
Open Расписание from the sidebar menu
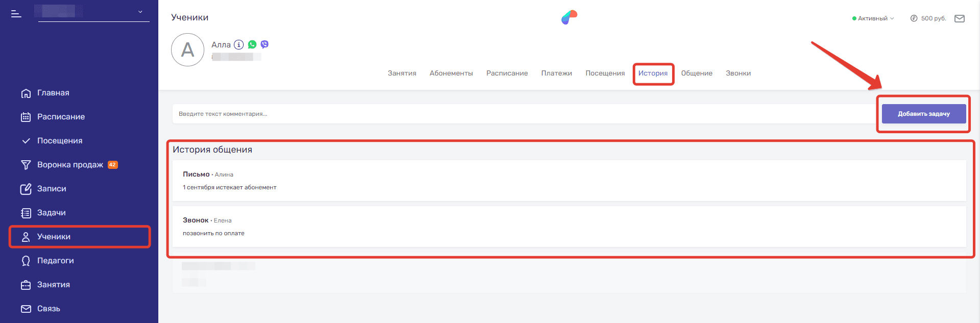(61, 117)
